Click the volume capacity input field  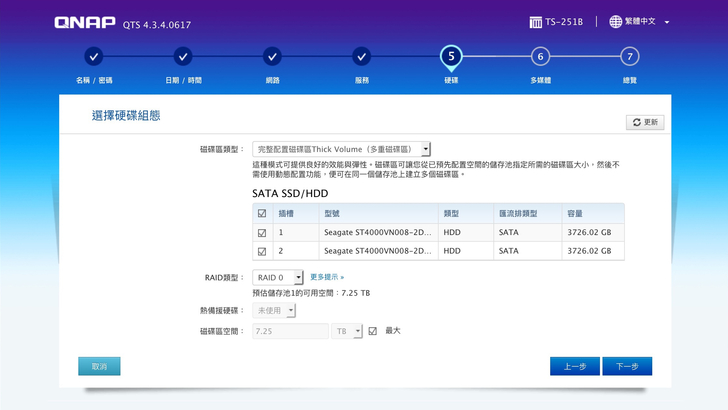click(x=290, y=331)
